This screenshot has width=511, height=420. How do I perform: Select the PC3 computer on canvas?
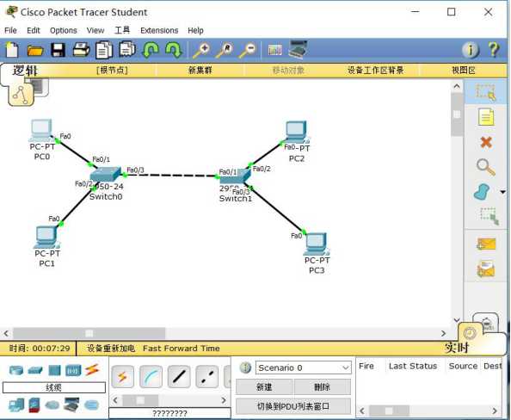click(316, 244)
